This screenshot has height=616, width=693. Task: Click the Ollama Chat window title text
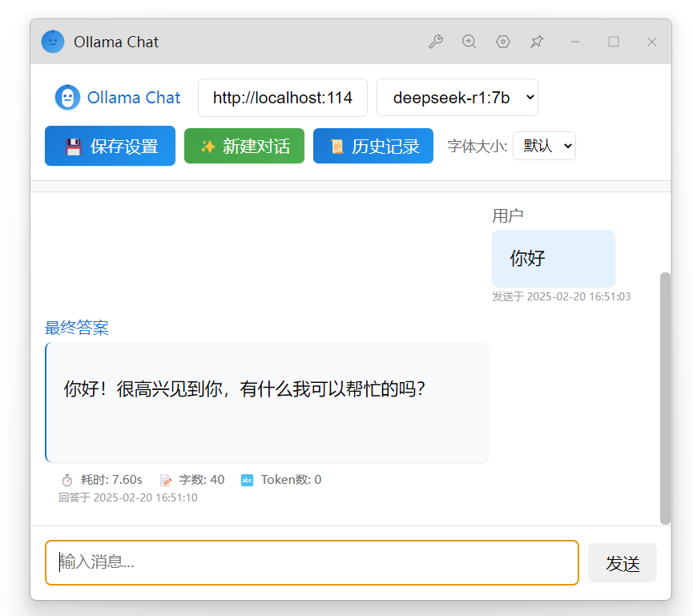pos(116,42)
